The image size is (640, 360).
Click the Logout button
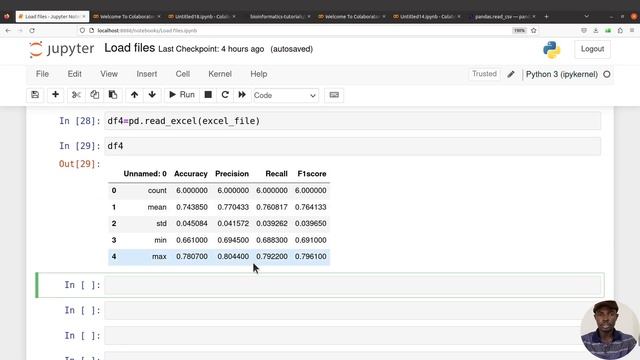click(x=592, y=49)
